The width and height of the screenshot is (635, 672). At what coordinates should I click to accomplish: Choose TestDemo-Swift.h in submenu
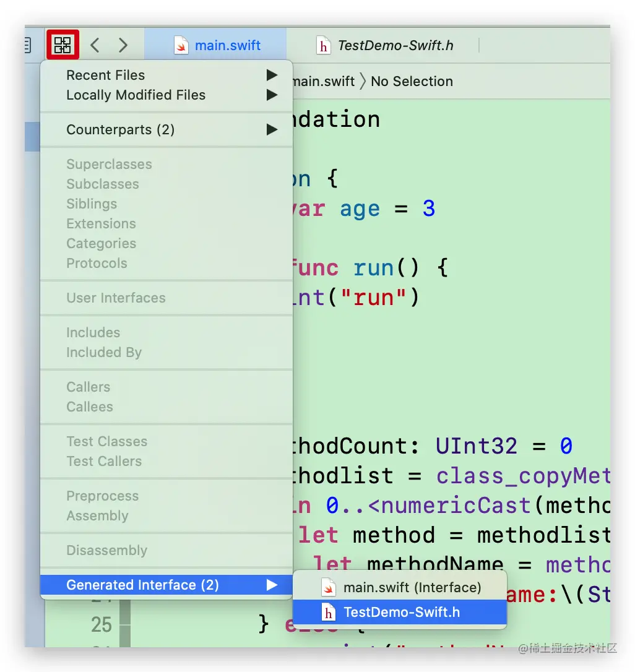click(400, 612)
